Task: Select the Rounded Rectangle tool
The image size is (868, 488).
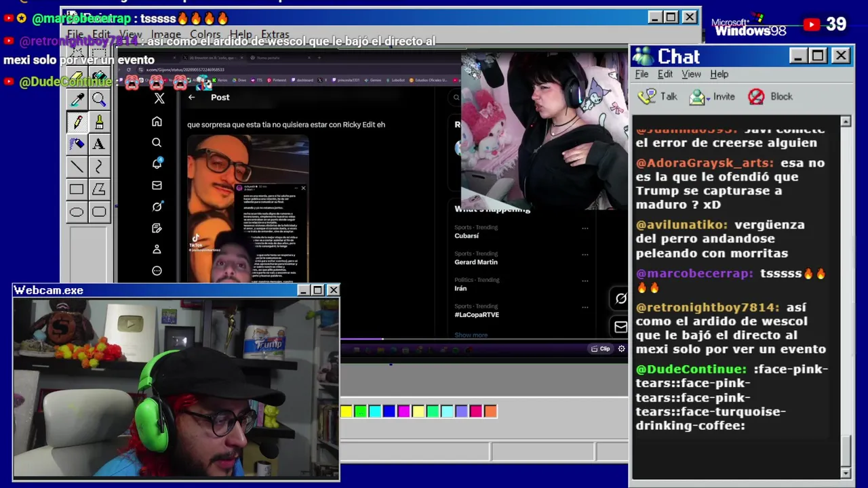Action: point(99,212)
